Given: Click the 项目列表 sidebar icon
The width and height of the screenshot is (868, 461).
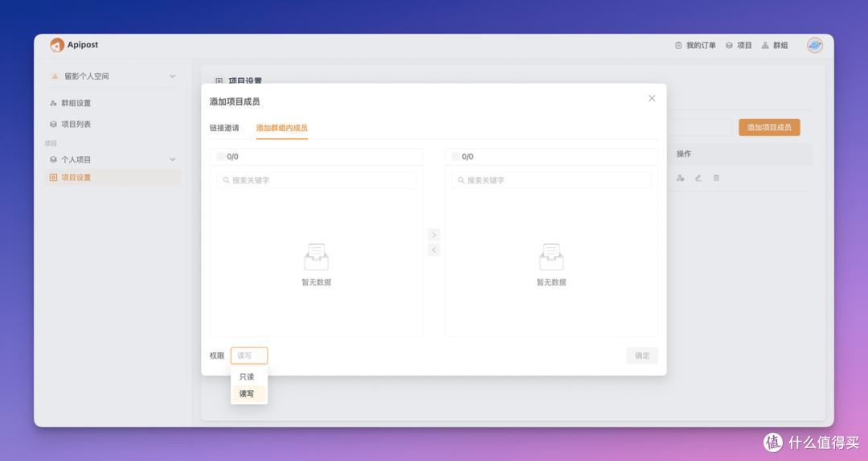Looking at the screenshot, I should click(53, 124).
